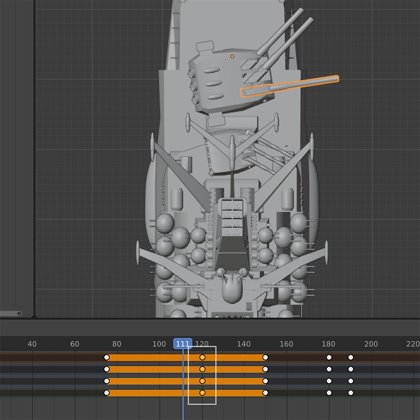Viewport: 420px width, 420px height.
Task: Select second-row keyframe at frame 75
Action: [x=107, y=369]
